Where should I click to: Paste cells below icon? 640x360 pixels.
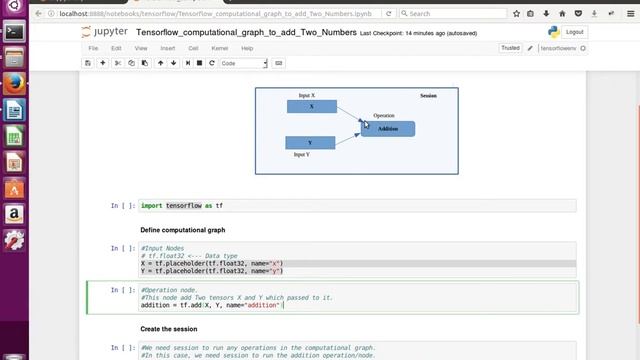144,63
